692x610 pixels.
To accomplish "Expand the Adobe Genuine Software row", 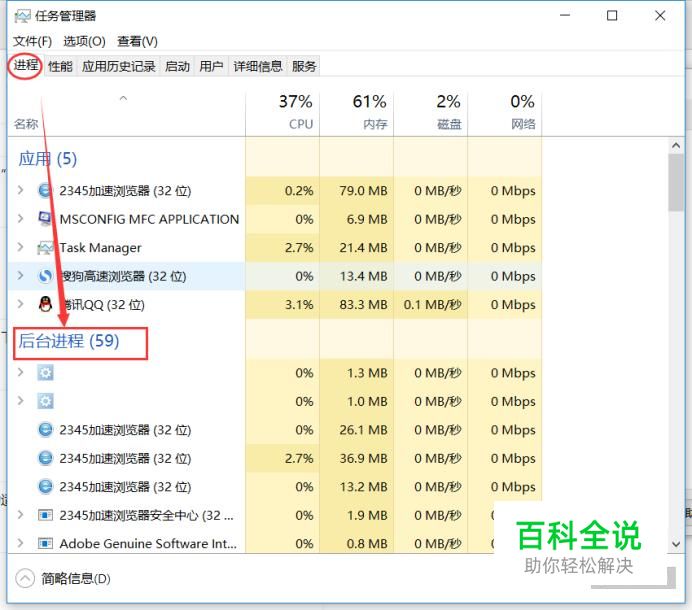I will 20,543.
